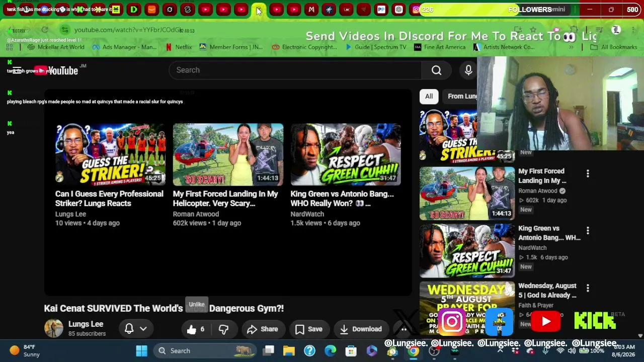The height and width of the screenshot is (362, 644).
Task: Open 'Can I Guess Every Professional Striker?' title
Action: [109, 199]
